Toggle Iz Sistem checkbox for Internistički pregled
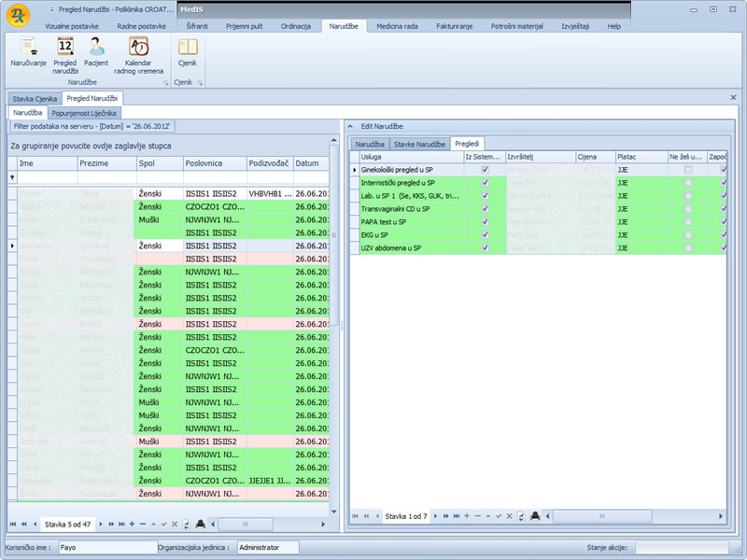 (x=485, y=182)
